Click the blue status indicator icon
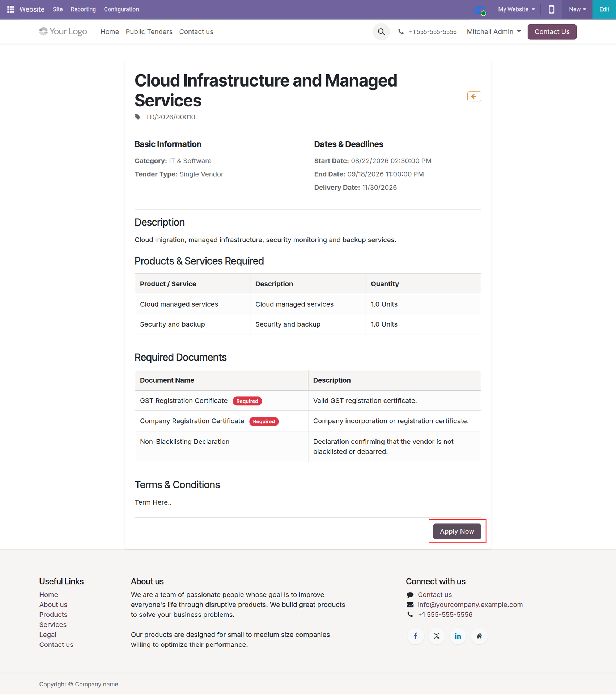 [480, 10]
